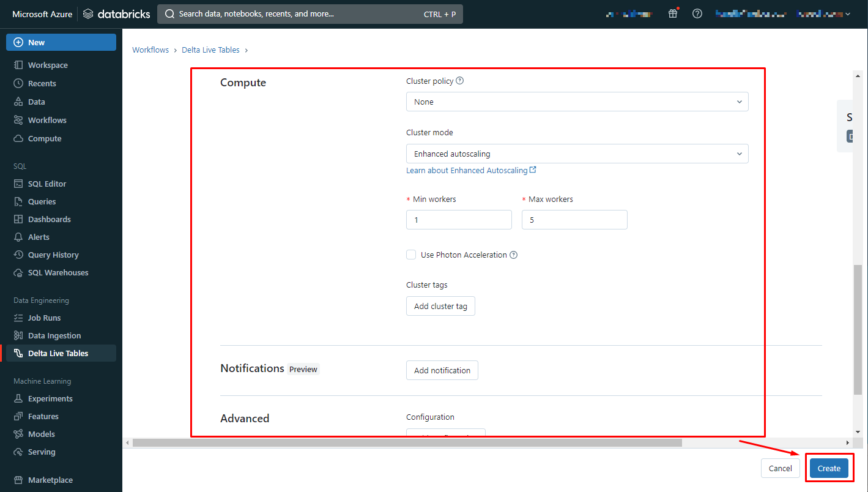Click the Add cluster tag button

point(440,306)
